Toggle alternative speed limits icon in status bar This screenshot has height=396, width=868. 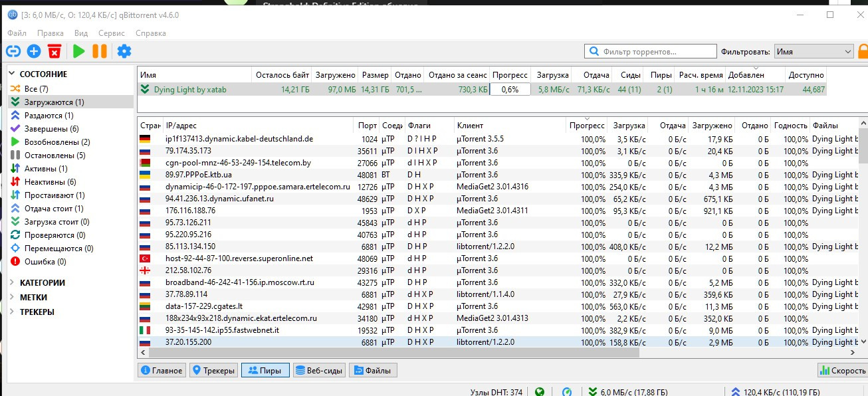[567, 392]
